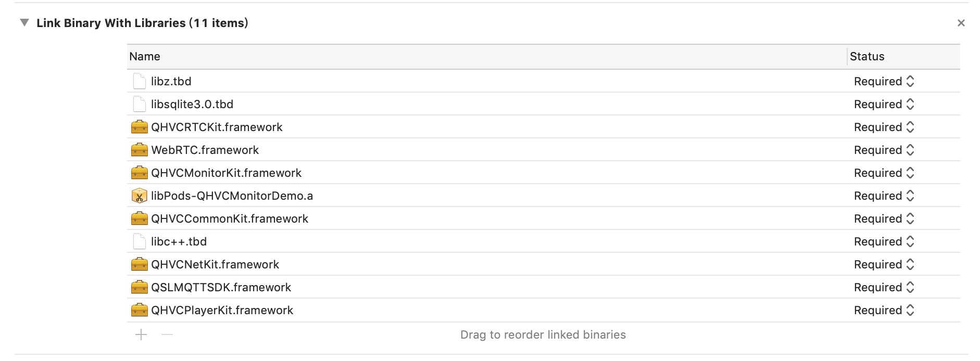The height and width of the screenshot is (361, 980).
Task: Click the WebRTC.framework toolbox icon
Action: [x=139, y=150]
